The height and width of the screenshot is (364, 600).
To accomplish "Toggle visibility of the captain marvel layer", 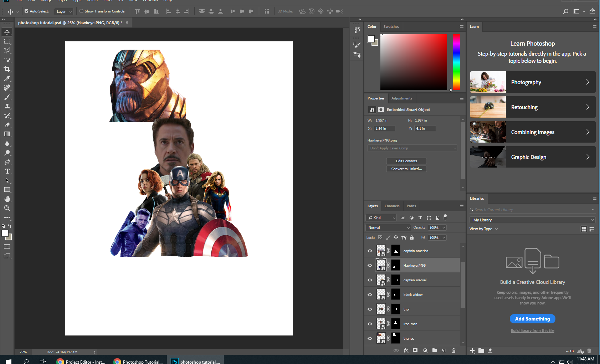I will [370, 280].
